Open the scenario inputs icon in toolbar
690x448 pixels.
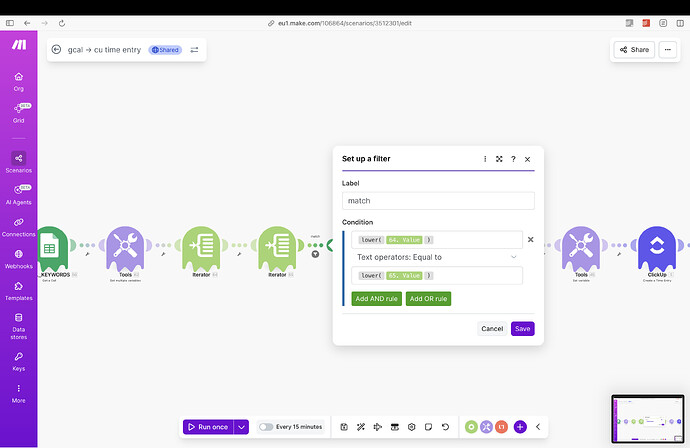pyautogui.click(x=395, y=427)
